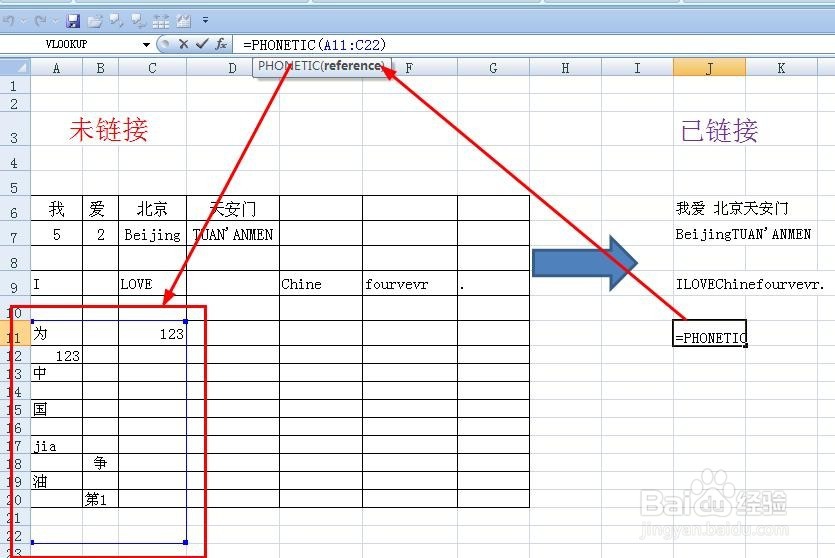835x558 pixels.
Task: Click cell with value 2 in row 7
Action: pyautogui.click(x=100, y=234)
